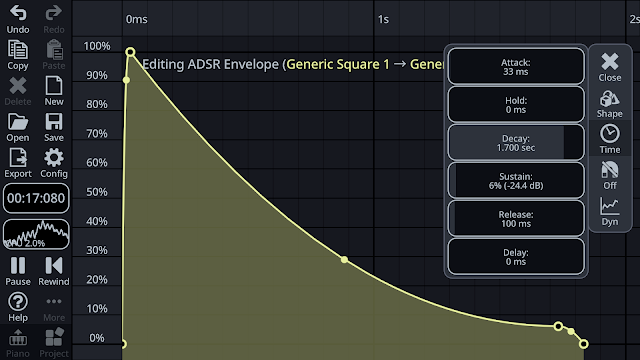Adjust the Attack 33 ms slider
Viewport: 640px width, 360px height.
[x=516, y=67]
